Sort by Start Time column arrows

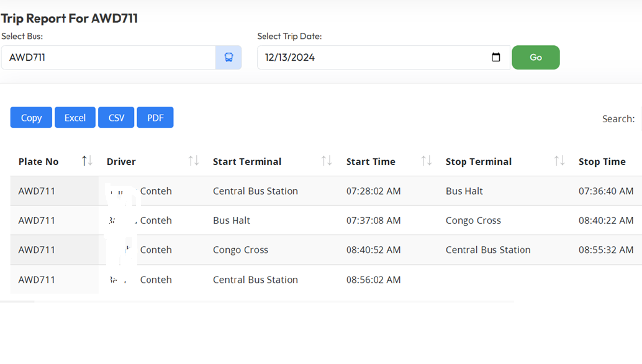(x=426, y=161)
